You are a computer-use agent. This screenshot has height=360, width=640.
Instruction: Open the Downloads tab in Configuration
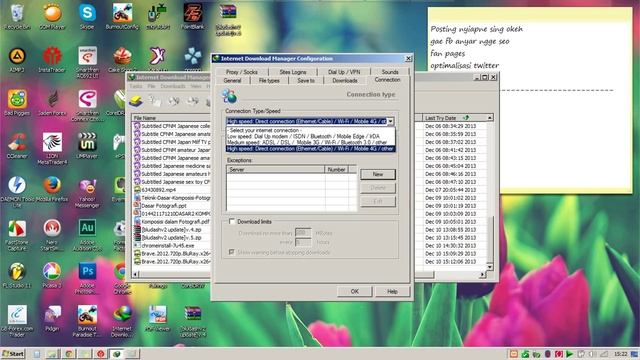pyautogui.click(x=344, y=80)
